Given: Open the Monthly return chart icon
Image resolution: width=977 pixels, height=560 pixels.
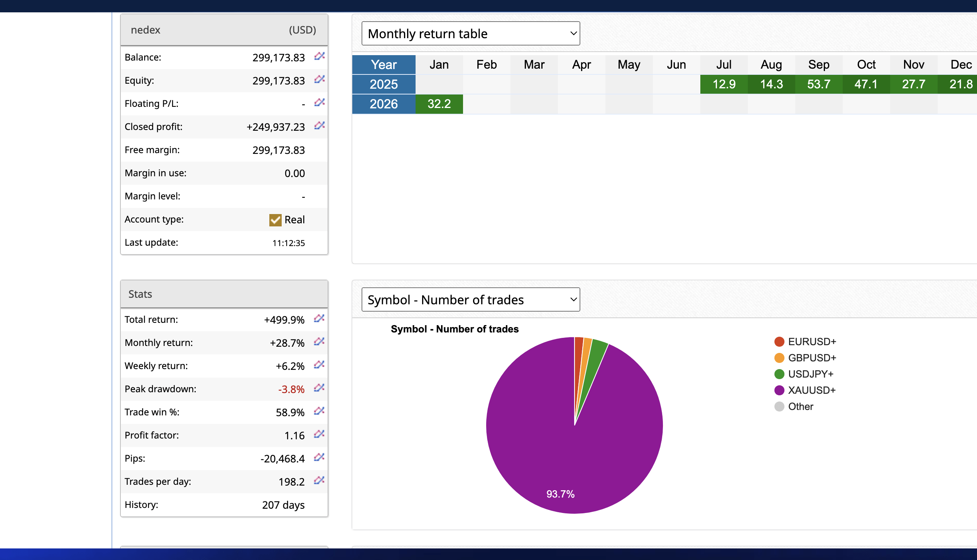Looking at the screenshot, I should click(319, 342).
